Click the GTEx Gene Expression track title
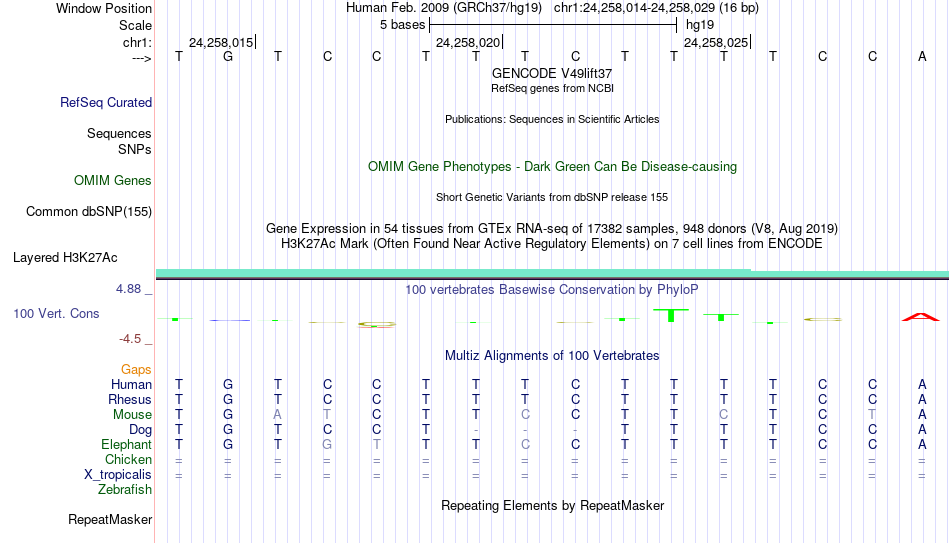 pos(552,228)
